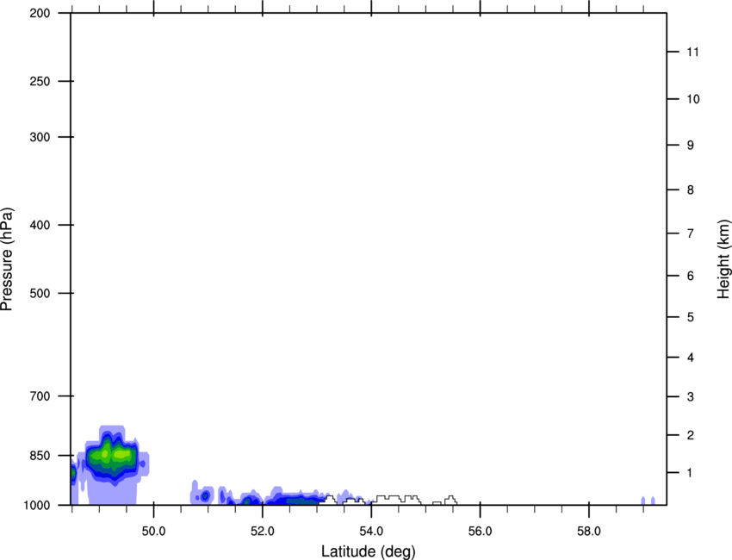The width and height of the screenshot is (732, 560).
Task: Click the 54.0 latitude label
Action: (371, 532)
